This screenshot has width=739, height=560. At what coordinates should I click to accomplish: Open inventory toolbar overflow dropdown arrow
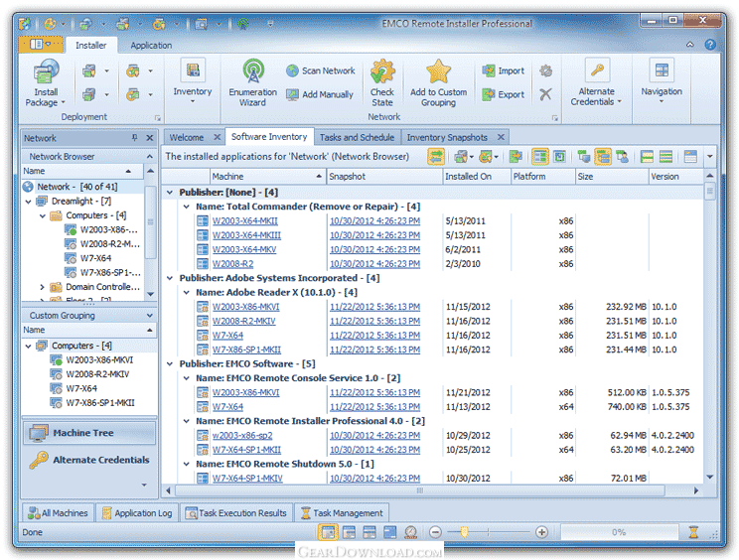[710, 156]
